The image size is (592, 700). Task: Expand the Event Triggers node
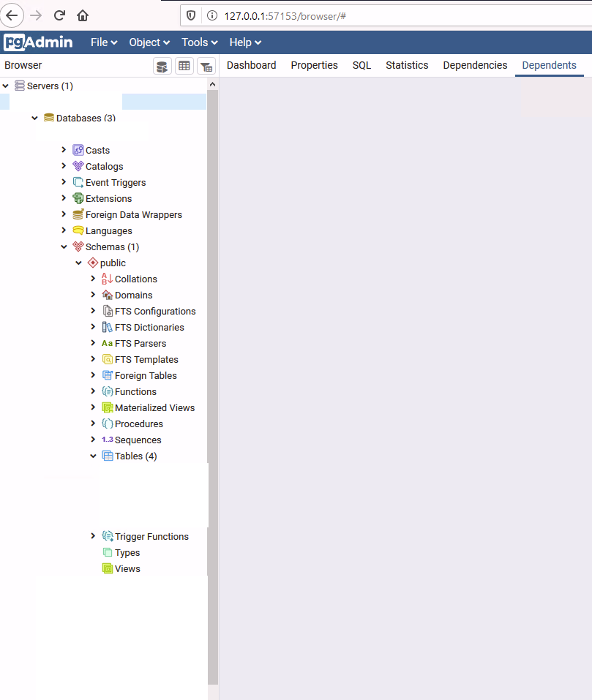(64, 181)
